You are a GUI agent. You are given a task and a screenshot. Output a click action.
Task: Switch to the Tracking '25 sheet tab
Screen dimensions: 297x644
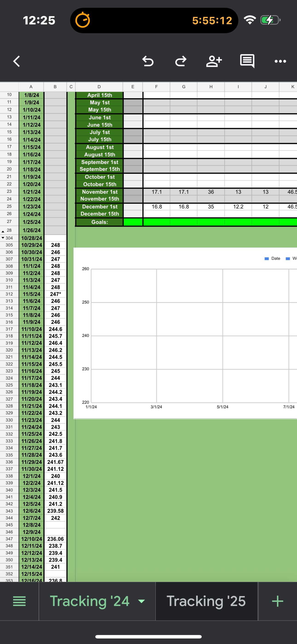(x=206, y=601)
